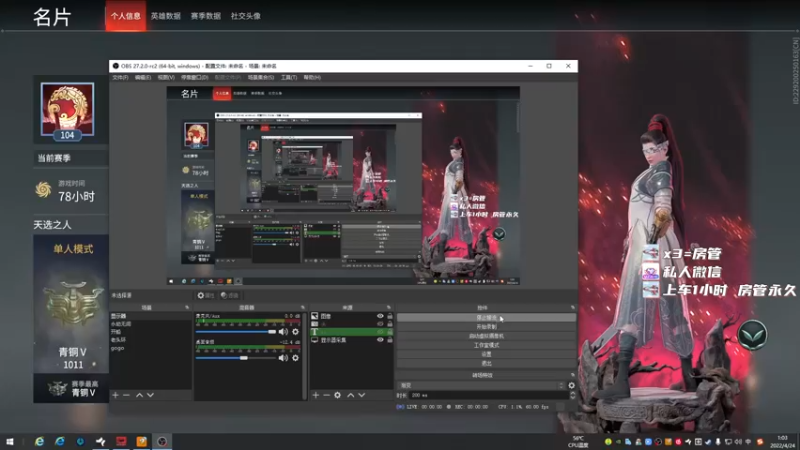This screenshot has width=800, height=450.
Task: Open the red app icon in the taskbar
Action: (x=121, y=441)
